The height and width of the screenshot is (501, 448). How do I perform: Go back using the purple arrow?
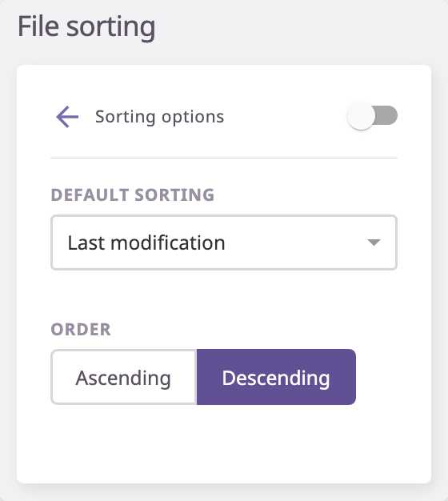(67, 117)
